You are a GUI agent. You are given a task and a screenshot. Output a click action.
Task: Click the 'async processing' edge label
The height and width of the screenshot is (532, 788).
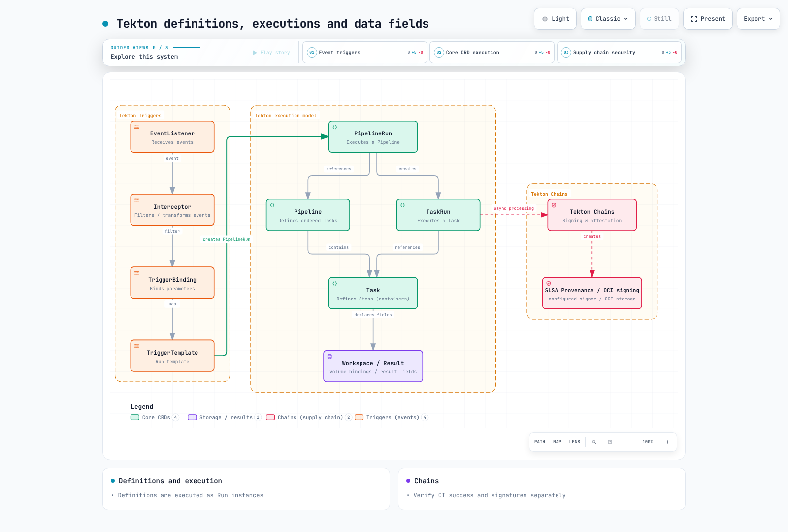point(514,208)
